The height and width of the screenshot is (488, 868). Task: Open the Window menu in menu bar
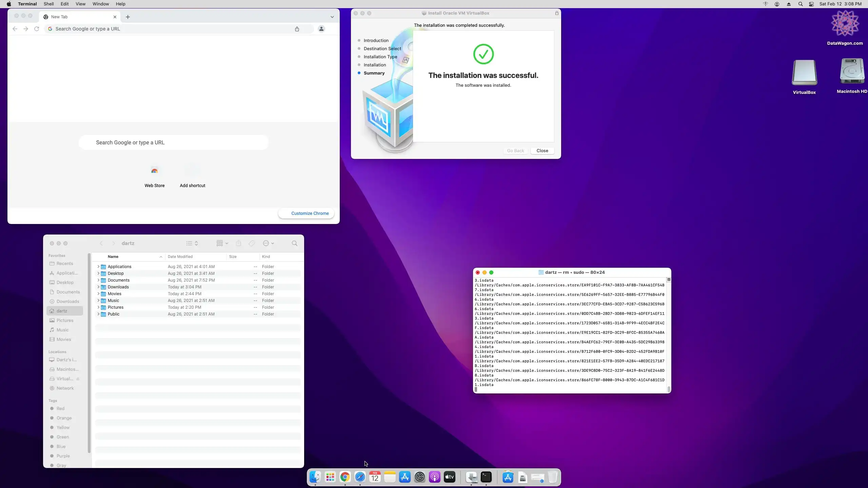point(100,4)
